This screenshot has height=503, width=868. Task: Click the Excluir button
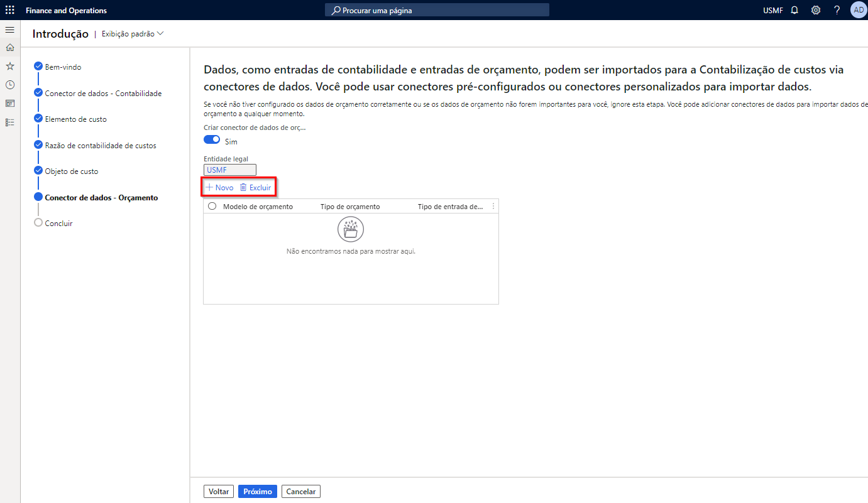click(x=255, y=187)
